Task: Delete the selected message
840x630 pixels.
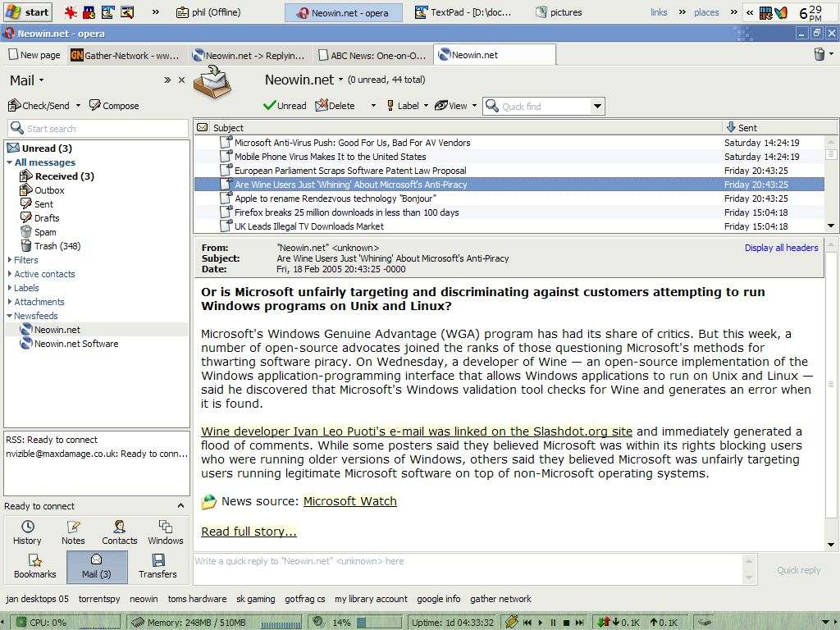Action: (336, 106)
